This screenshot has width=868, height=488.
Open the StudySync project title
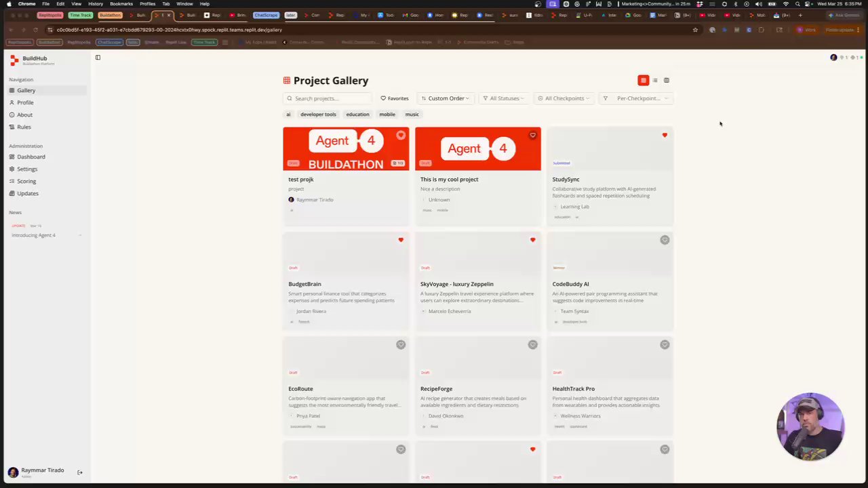566,180
